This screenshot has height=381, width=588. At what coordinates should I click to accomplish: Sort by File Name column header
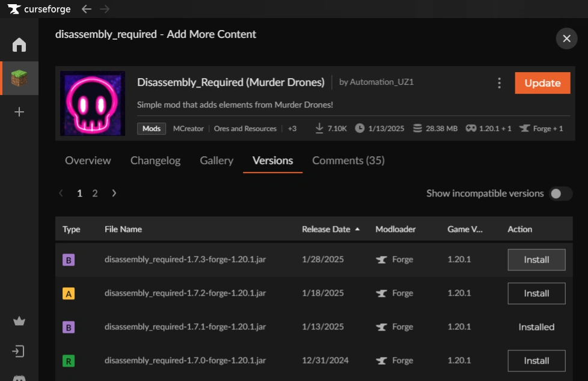tap(123, 229)
